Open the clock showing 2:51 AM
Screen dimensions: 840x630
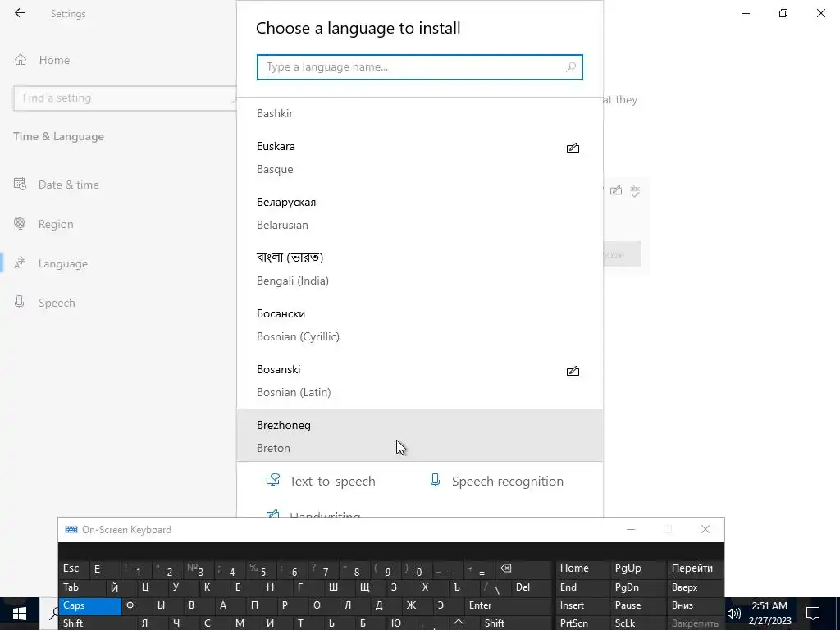pyautogui.click(x=769, y=614)
